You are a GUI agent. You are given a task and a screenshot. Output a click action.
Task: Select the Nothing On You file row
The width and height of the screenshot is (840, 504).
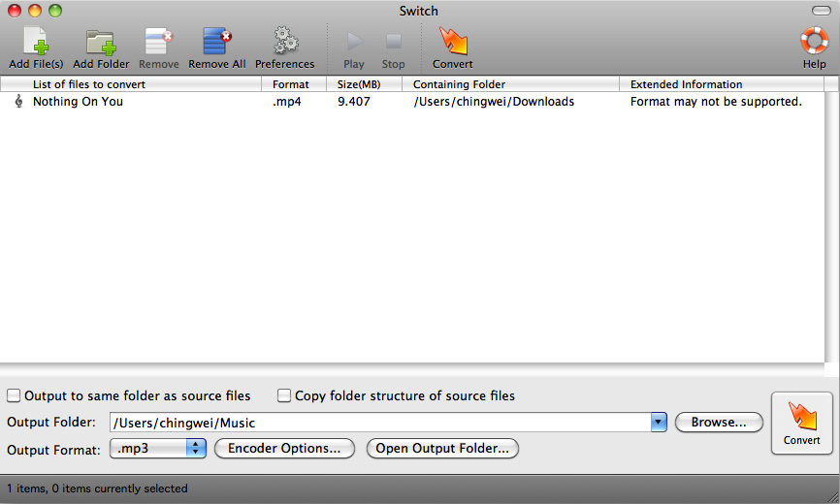click(x=412, y=101)
